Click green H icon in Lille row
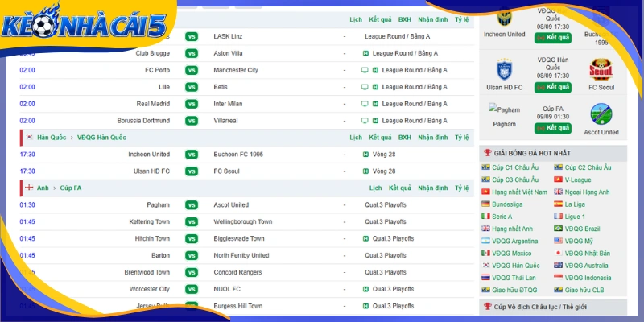 pos(375,87)
